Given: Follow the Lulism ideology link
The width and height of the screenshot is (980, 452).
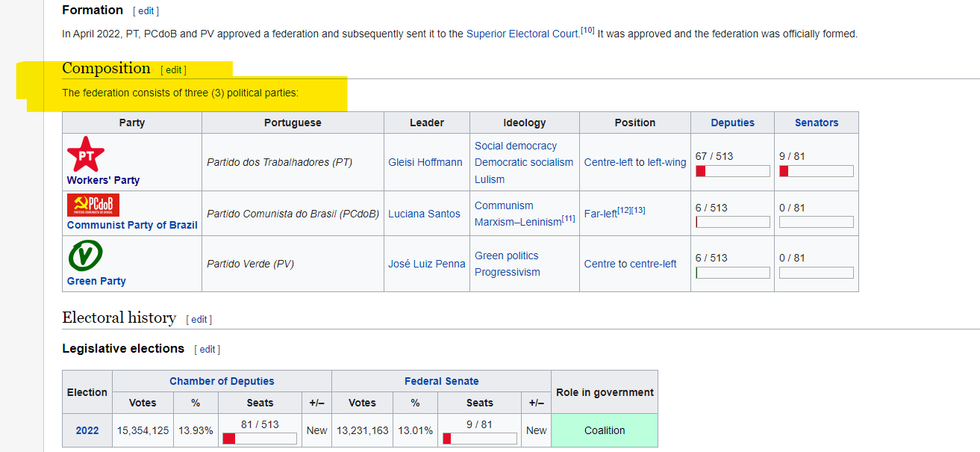Looking at the screenshot, I should click(490, 179).
